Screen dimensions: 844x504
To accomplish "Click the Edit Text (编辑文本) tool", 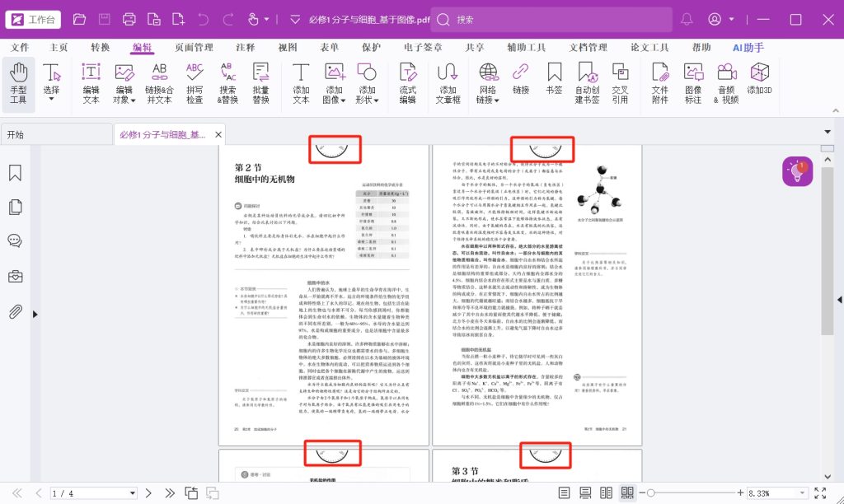I will pyautogui.click(x=91, y=84).
